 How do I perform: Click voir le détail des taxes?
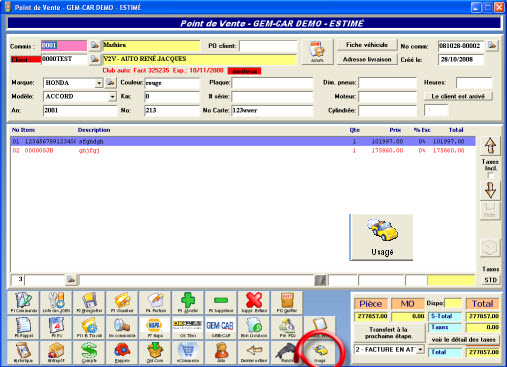click(x=463, y=340)
